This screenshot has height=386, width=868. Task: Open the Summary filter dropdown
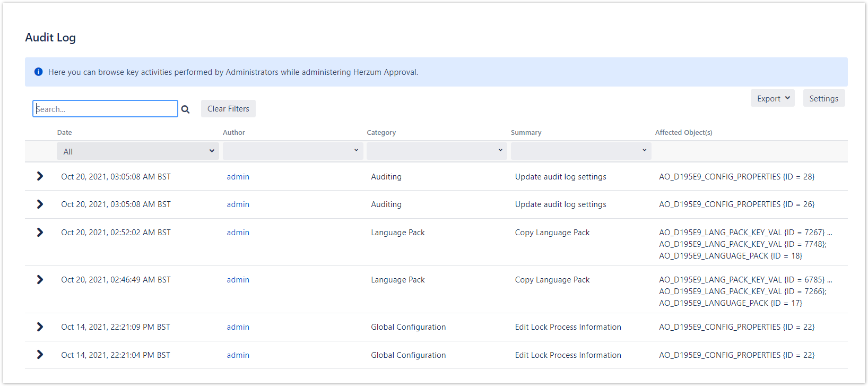[581, 151]
